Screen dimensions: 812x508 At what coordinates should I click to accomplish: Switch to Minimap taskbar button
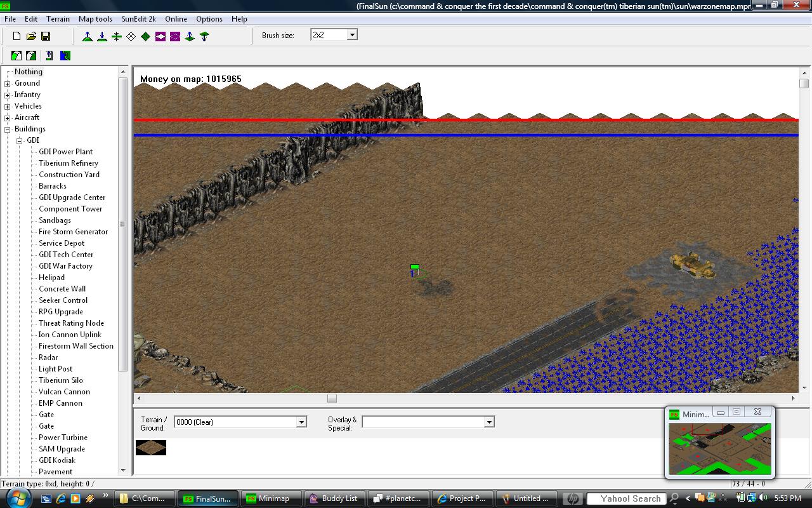click(272, 498)
